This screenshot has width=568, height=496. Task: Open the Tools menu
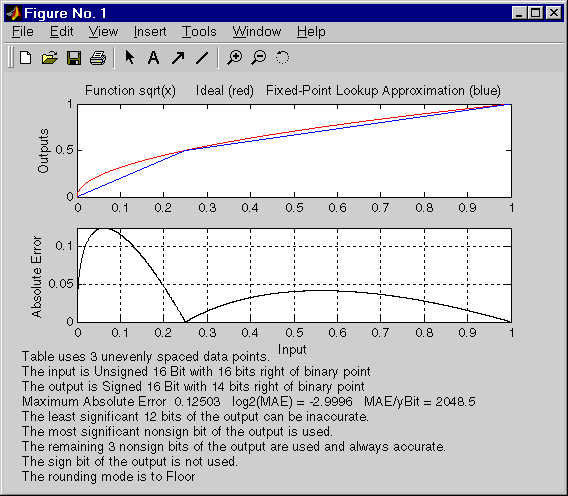[x=199, y=32]
